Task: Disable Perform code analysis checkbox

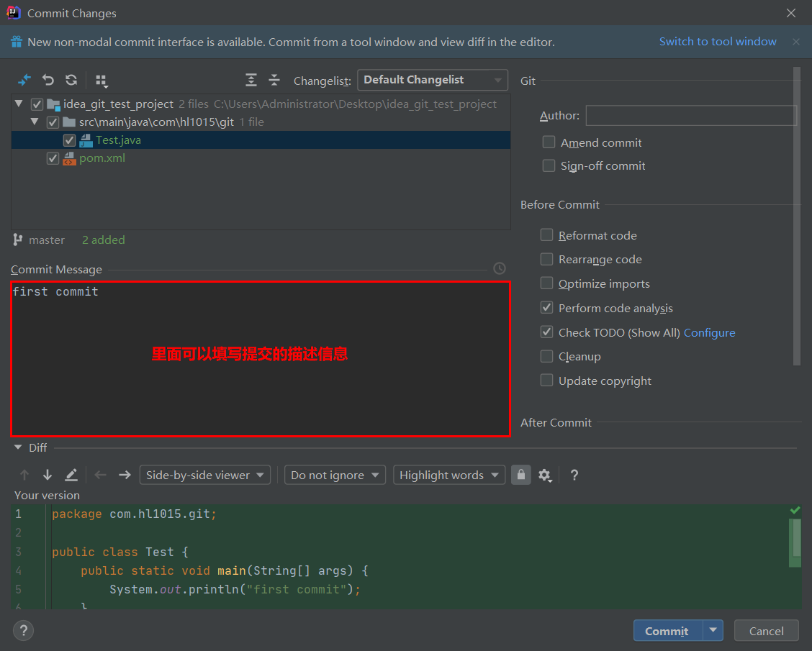Action: coord(546,307)
